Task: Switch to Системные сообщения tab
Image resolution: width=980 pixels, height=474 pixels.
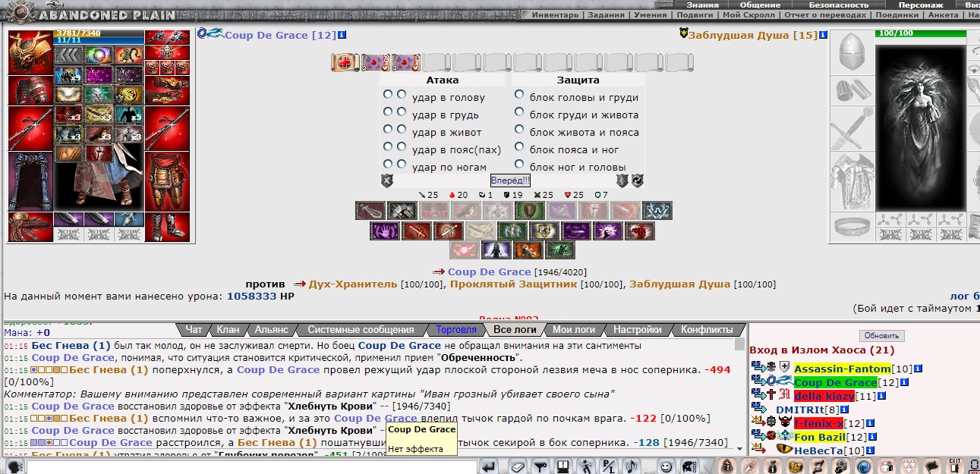Action: coord(361,329)
